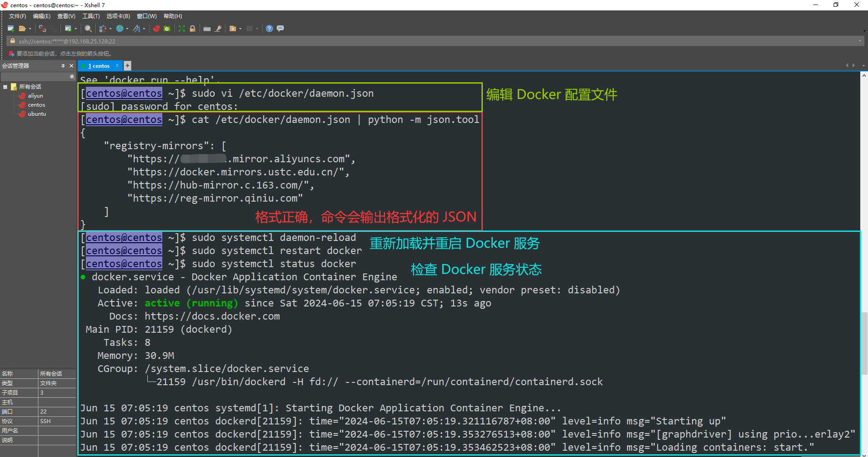Viewport: 868px width, 457px height.
Task: Click the ssh://centos address bar field
Action: pyautogui.click(x=434, y=41)
